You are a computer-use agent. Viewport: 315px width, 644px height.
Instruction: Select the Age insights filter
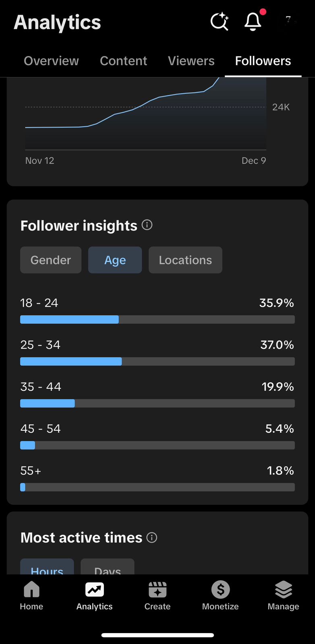tap(115, 260)
